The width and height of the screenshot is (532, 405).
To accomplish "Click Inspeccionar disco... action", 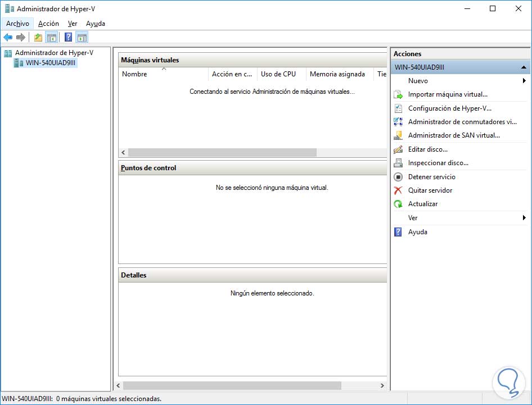I will 438,163.
